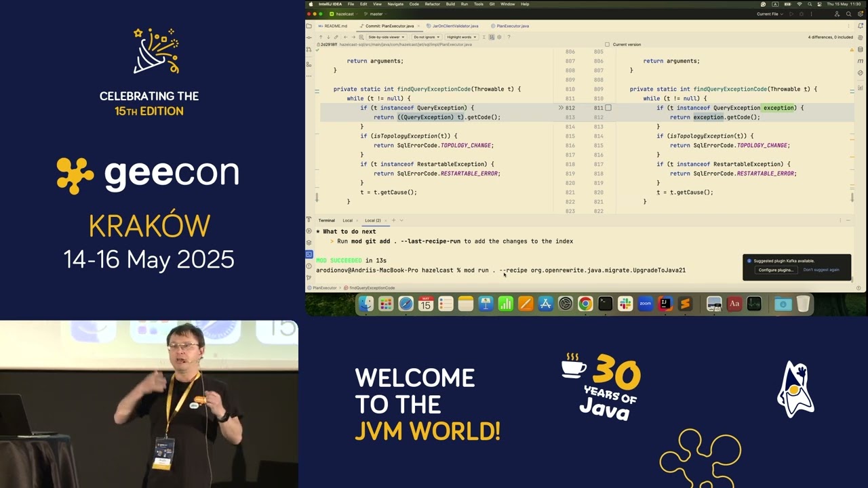Screen dimensions: 868x488
Task: Switch to README.md tab
Action: click(333, 26)
